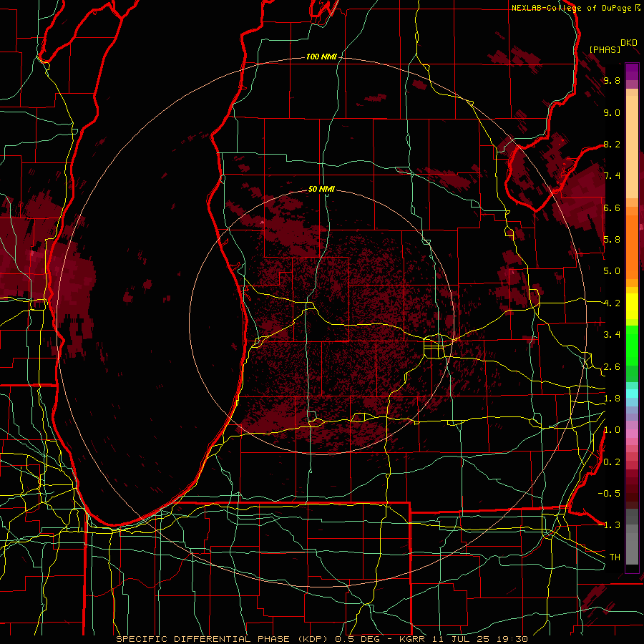Click the 7.4 scale value
This screenshot has width=644, height=644.
[612, 176]
